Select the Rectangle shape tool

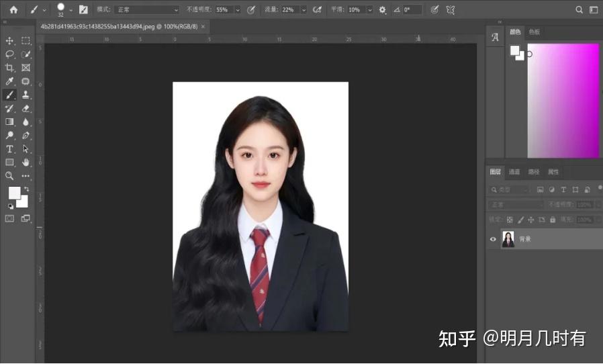click(x=9, y=163)
